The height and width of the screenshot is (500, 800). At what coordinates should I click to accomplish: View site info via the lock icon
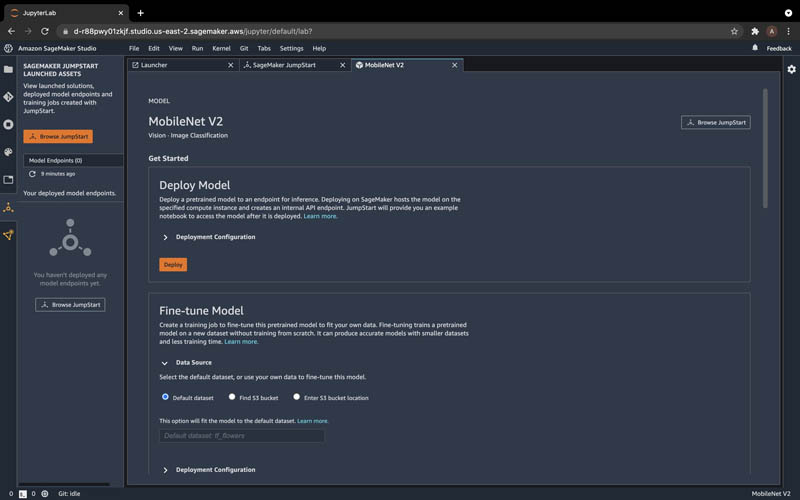(65, 31)
